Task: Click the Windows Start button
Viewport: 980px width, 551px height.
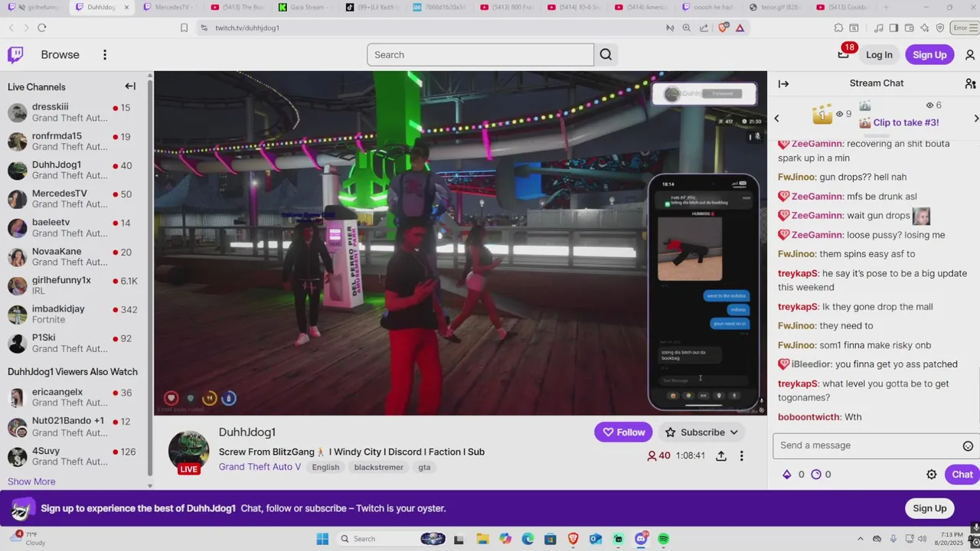Action: point(322,539)
